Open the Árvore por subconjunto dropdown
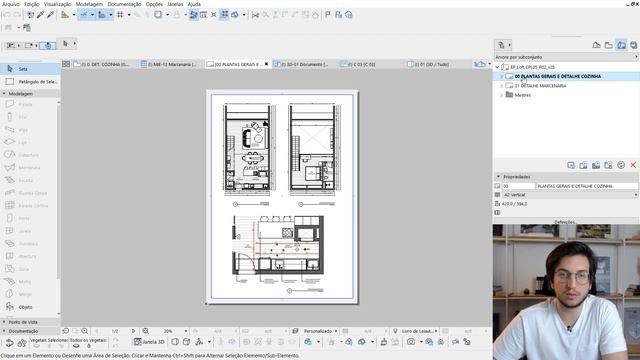 [x=566, y=57]
